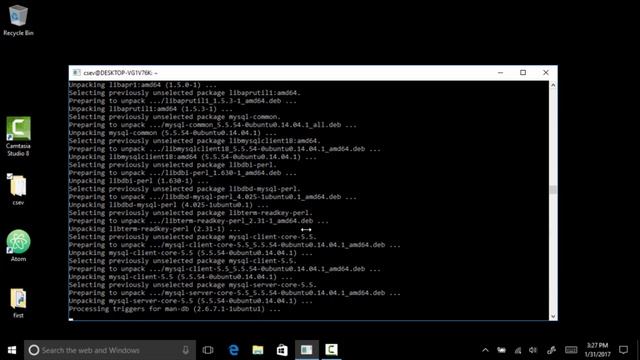Select the first shortcut on desktop

click(18, 303)
